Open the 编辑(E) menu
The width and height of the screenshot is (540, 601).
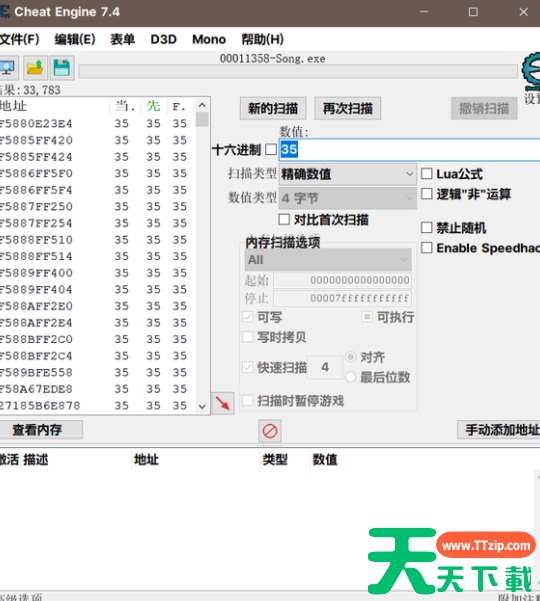pyautogui.click(x=75, y=39)
